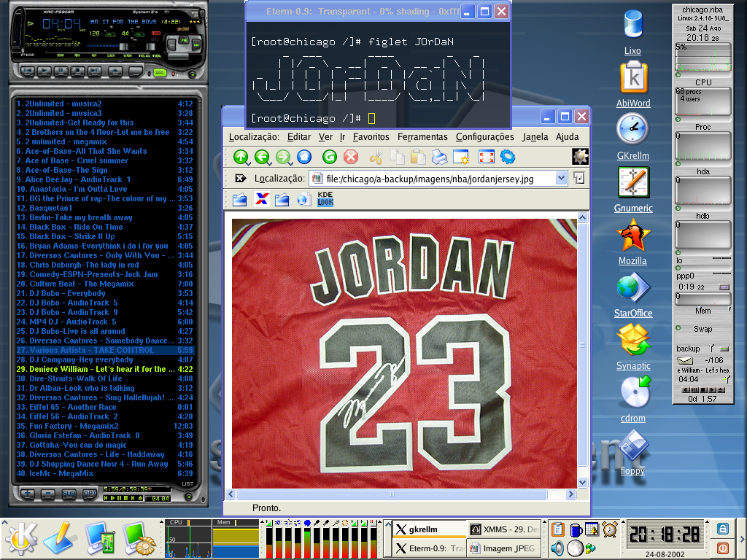Click image viewer vertical scrollbar down arrow
The width and height of the screenshot is (747, 560).
(583, 483)
